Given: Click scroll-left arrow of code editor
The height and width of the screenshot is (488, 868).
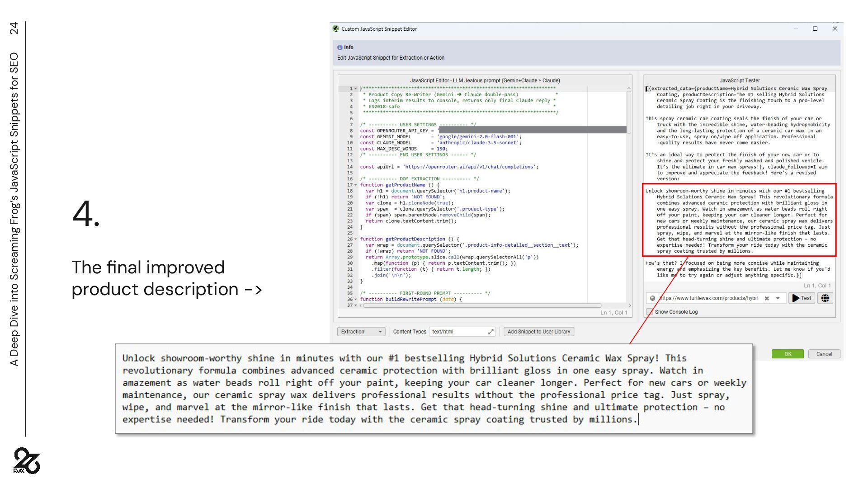Looking at the screenshot, I should pyautogui.click(x=361, y=305).
